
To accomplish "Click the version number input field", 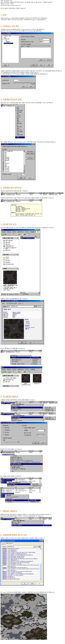I will (x=16, y=80).
